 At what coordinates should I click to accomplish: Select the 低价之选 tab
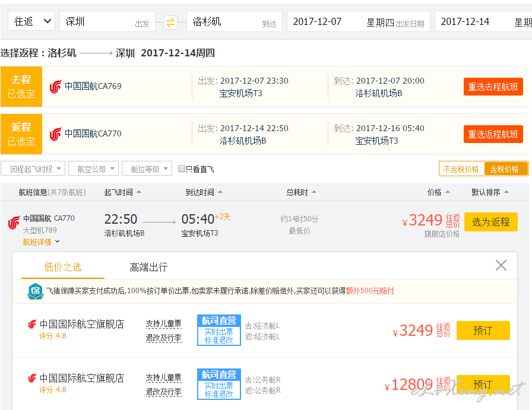(x=63, y=267)
